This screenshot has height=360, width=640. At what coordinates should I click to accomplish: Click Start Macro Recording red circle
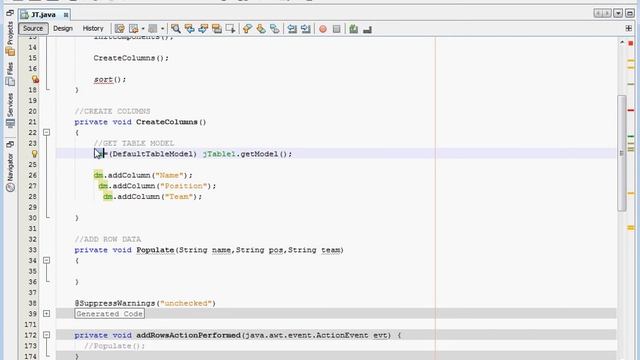point(323,29)
